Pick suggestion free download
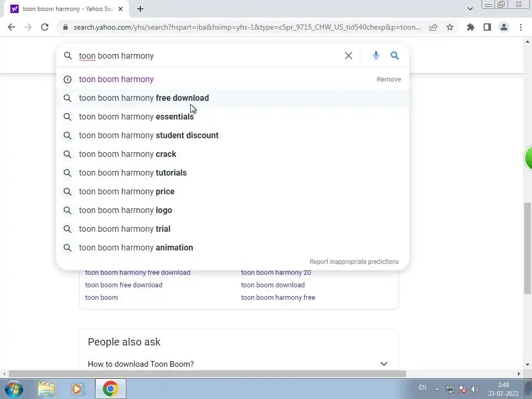Screen dimensions: 532x399 tap(232, 98)
